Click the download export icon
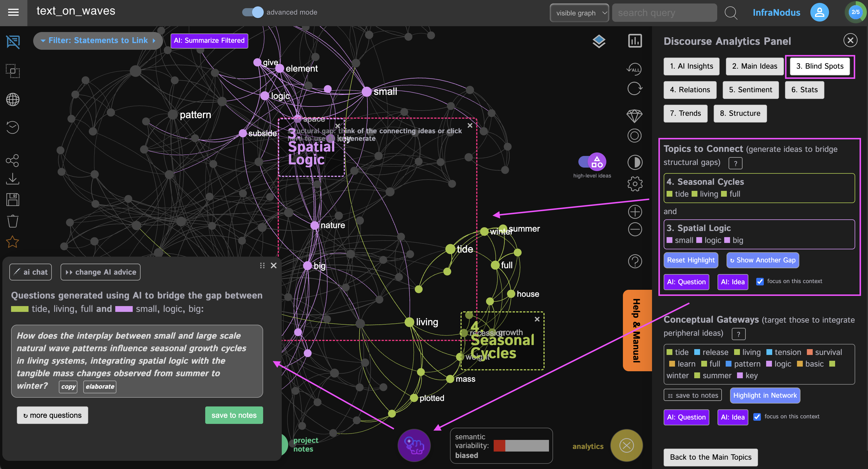The height and width of the screenshot is (469, 868). [13, 179]
